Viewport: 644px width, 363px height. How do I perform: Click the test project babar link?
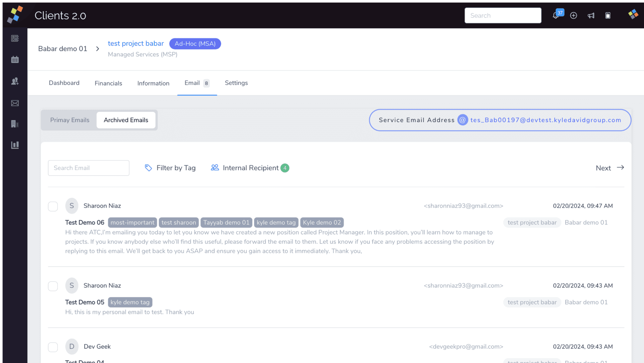(136, 44)
